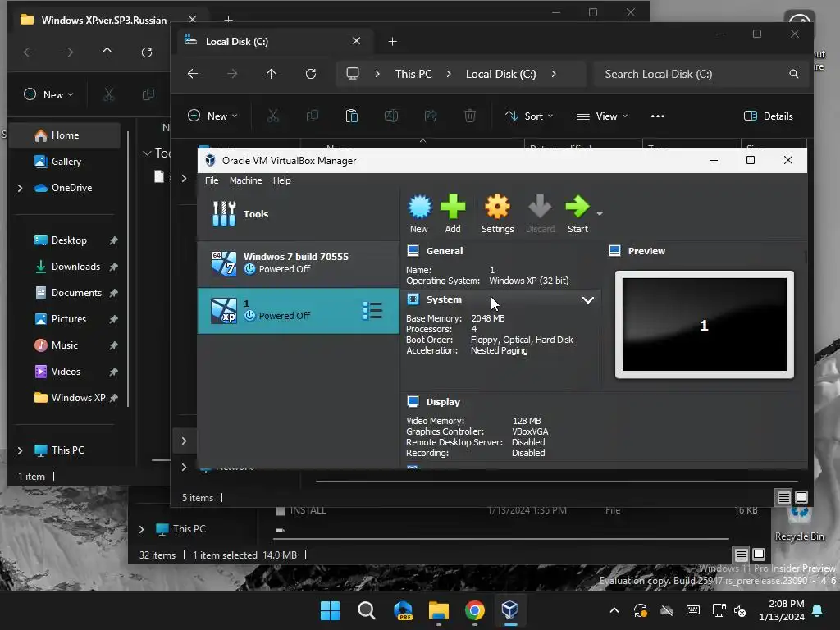
Task: Click This PC in the address breadcrumb
Action: [x=413, y=74]
